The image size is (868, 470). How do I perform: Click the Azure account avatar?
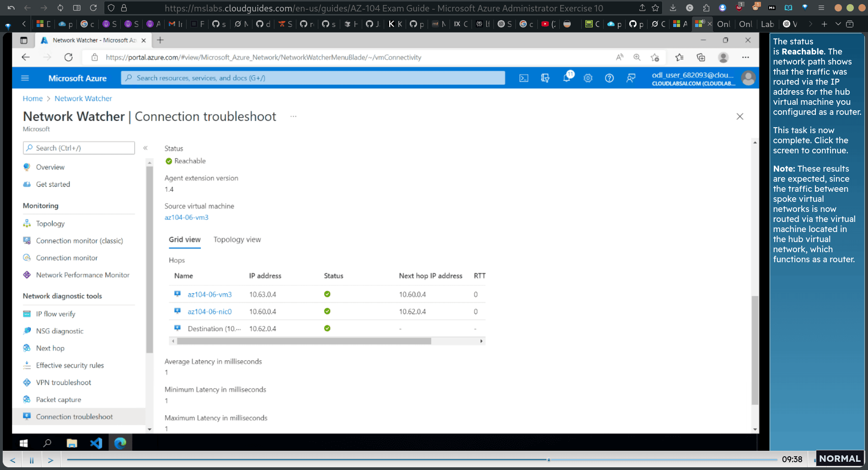click(748, 78)
